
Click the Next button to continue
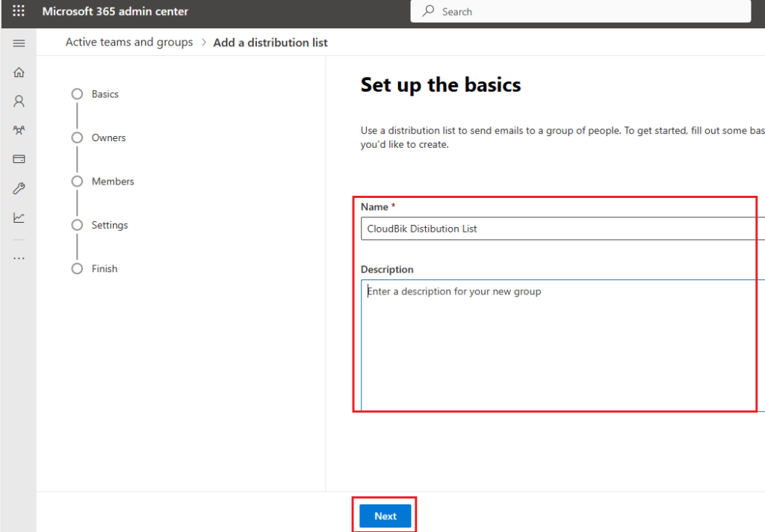[x=385, y=516]
